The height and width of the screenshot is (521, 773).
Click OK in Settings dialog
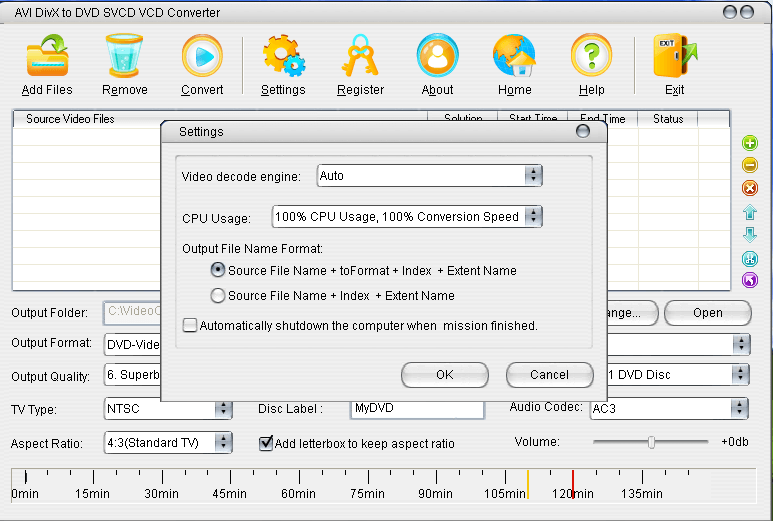445,375
